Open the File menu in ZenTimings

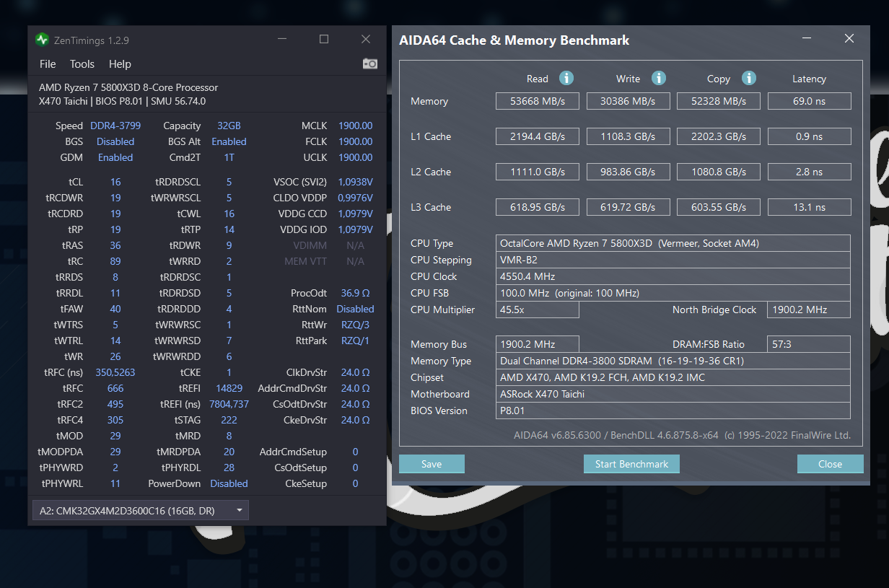click(x=48, y=64)
